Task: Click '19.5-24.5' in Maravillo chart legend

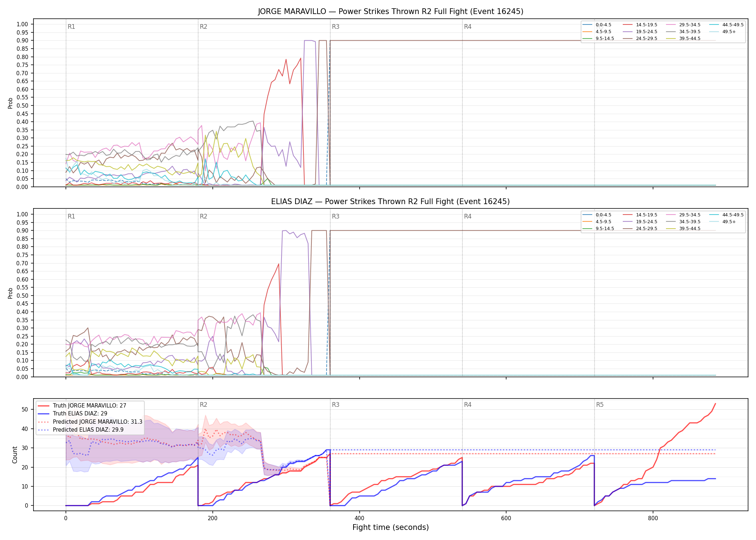Action: pos(647,32)
